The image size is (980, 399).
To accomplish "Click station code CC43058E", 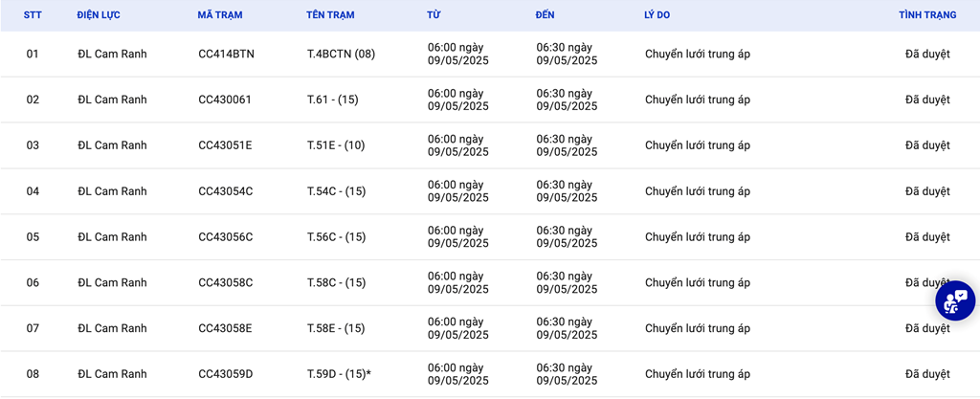I will (225, 328).
